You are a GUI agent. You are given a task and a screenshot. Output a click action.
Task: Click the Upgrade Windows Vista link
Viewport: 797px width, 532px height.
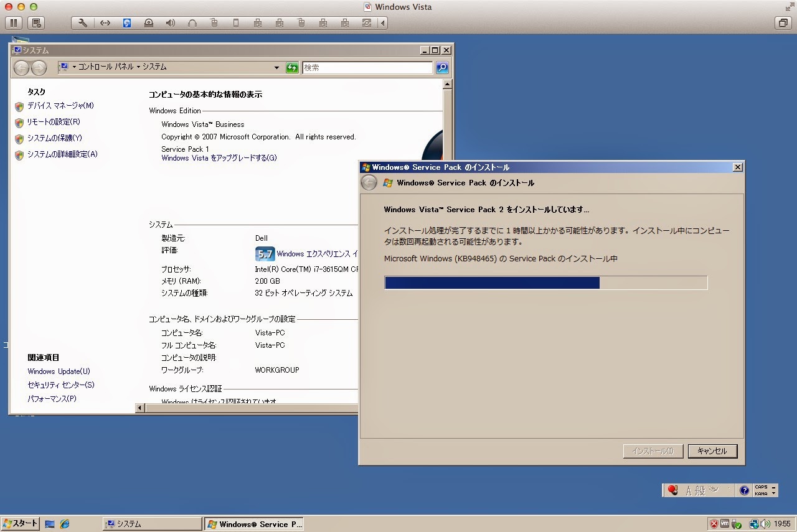219,158
